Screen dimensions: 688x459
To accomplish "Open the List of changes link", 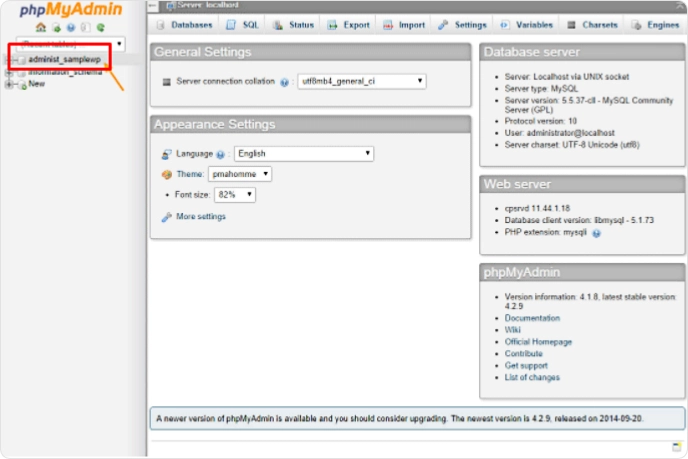I will coord(532,377).
